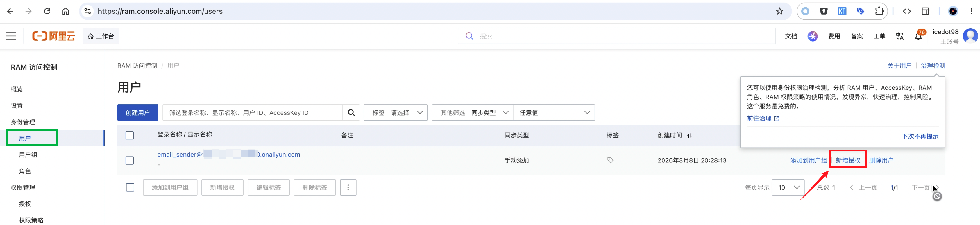Viewport: 980px width, 225px height.
Task: Bookmark this page with the star icon
Action: [x=779, y=12]
